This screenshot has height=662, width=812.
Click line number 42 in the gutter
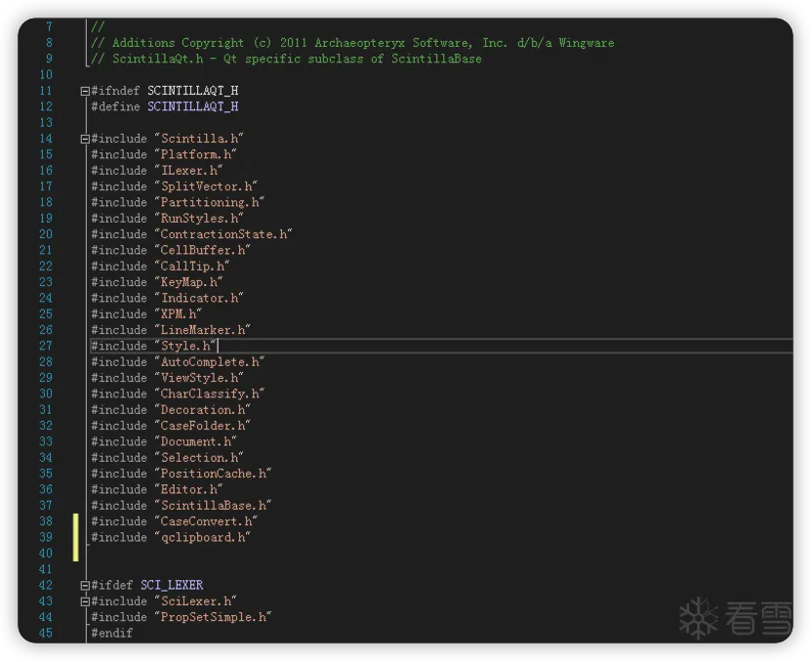click(46, 585)
